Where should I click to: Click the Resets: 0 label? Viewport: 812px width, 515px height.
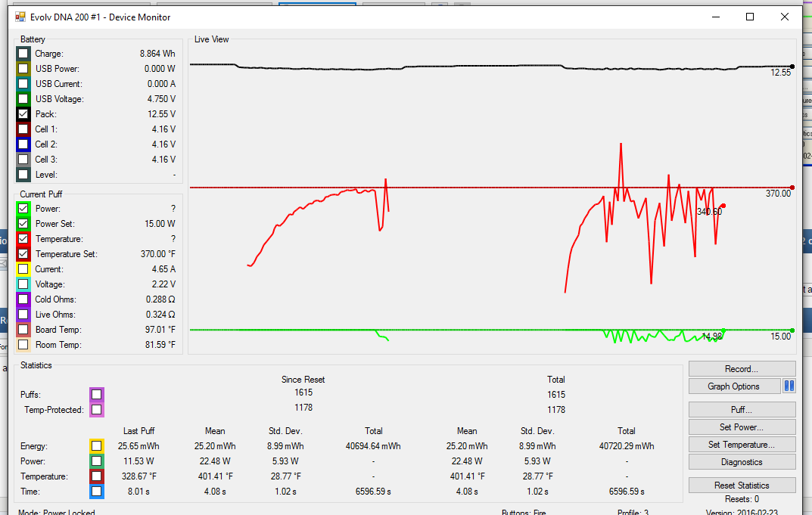pos(742,499)
